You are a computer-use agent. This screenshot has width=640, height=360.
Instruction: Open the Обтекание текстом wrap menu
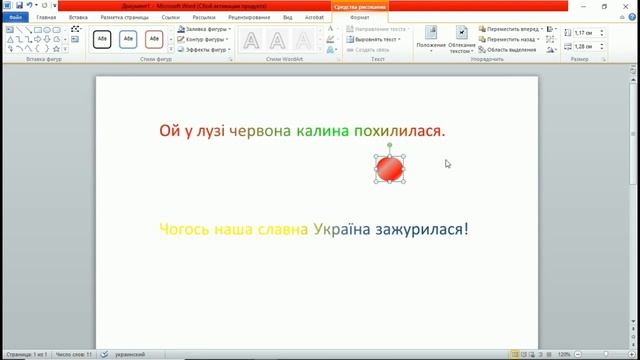point(462,39)
